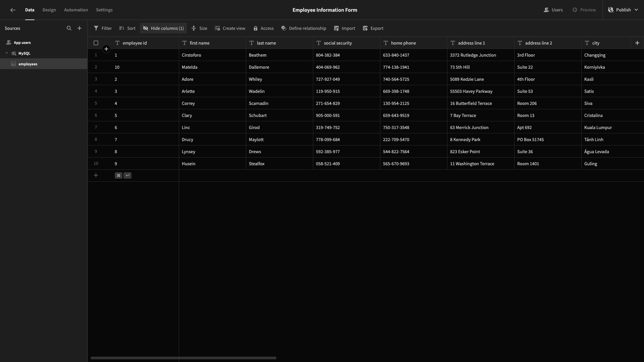This screenshot has height=362, width=644.
Task: Select the cell containing Kuala Lumpur
Action: [612, 127]
